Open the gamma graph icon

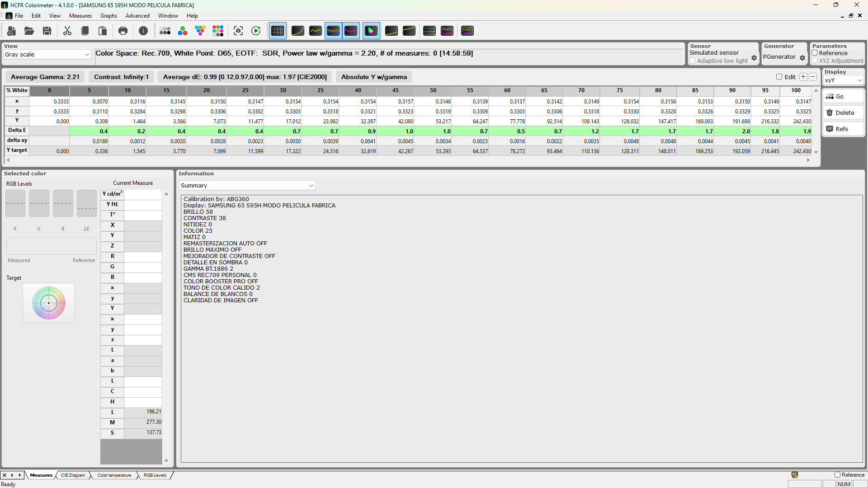(316, 31)
